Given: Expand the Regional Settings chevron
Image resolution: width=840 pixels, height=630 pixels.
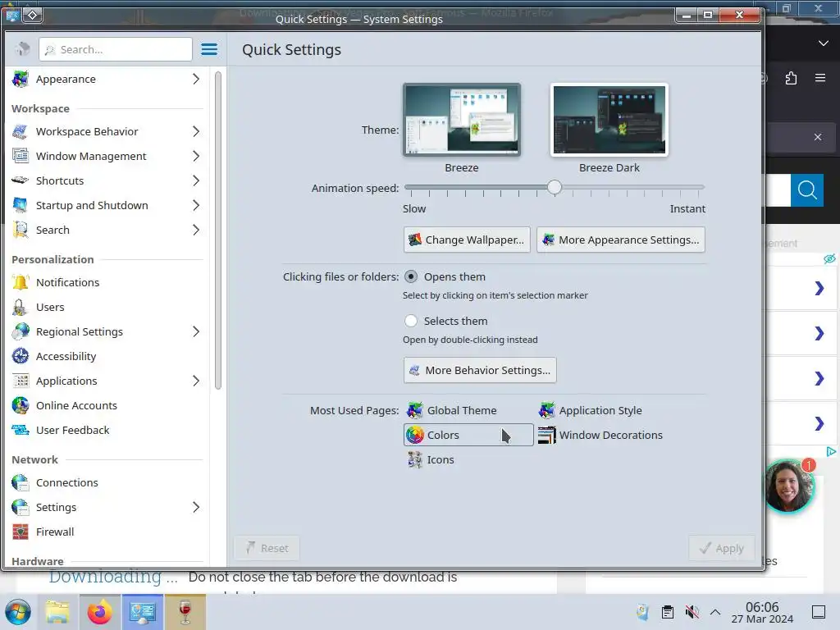Looking at the screenshot, I should point(196,331).
